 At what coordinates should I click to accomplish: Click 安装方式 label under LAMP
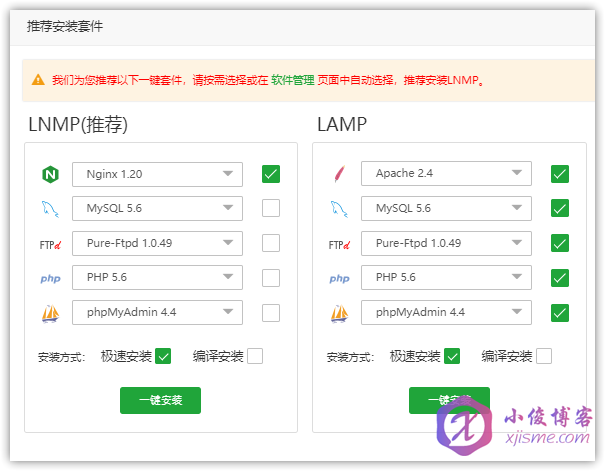click(350, 357)
